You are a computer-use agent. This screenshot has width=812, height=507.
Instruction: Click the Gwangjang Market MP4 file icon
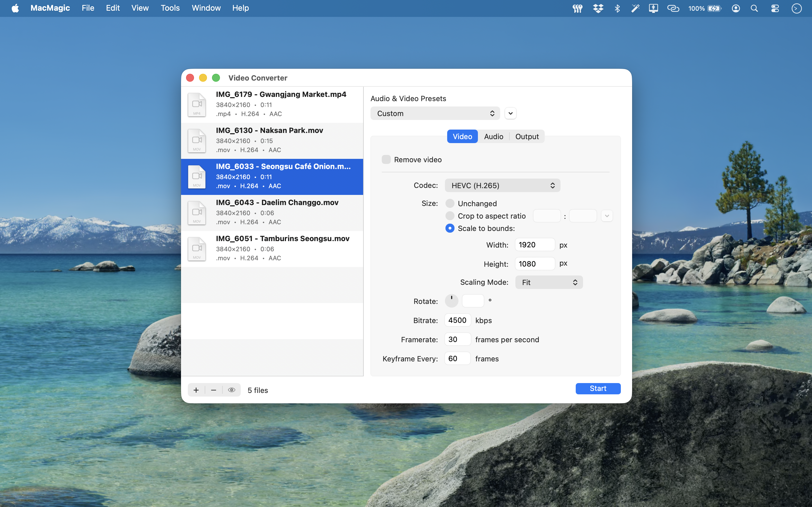point(197,104)
